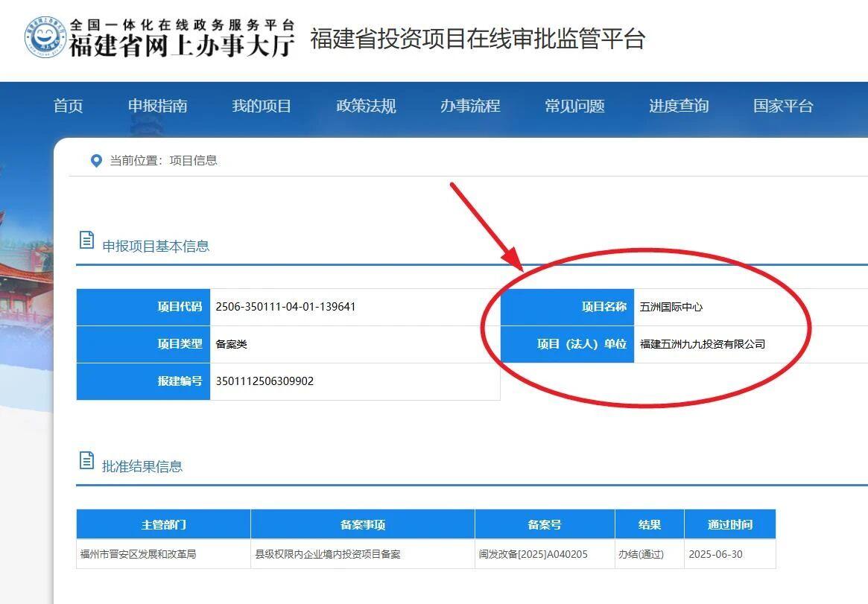Click the 结果 column header
This screenshot has width=868, height=604.
click(650, 524)
